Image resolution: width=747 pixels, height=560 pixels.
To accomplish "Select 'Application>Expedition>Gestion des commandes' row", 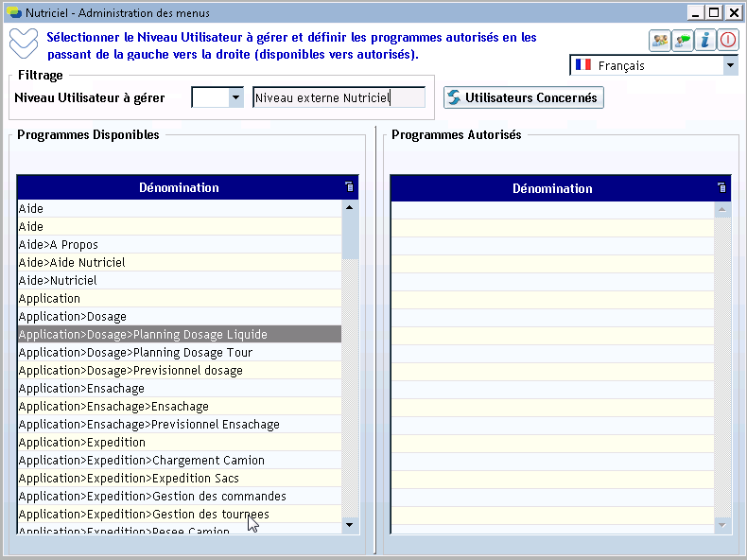I will tap(179, 496).
